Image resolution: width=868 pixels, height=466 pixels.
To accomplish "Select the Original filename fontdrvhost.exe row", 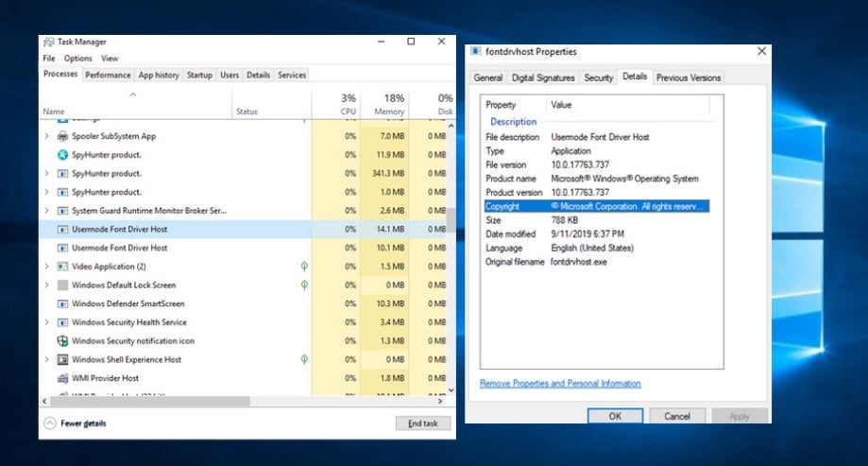I will coord(597,262).
